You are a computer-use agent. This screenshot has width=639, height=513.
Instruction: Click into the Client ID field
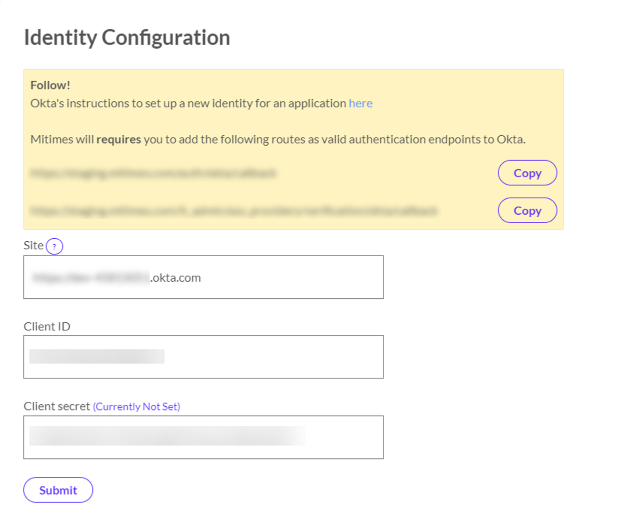(x=203, y=357)
